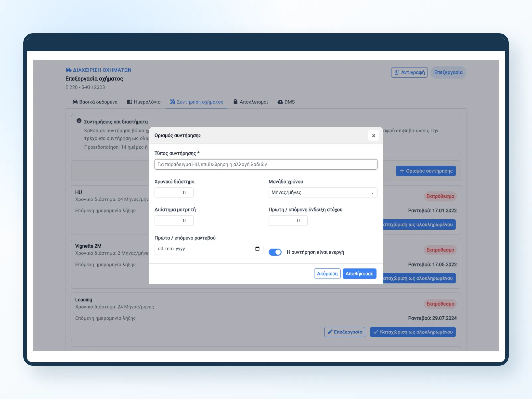Click the Εκπρόθεσμο badge in HU card
Screen dimensions: 532x399
pos(440,196)
